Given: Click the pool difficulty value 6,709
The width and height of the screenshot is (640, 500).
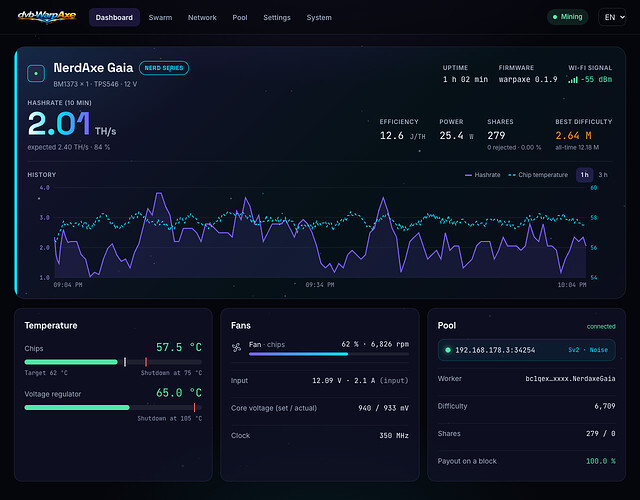Looking at the screenshot, I should (x=604, y=406).
